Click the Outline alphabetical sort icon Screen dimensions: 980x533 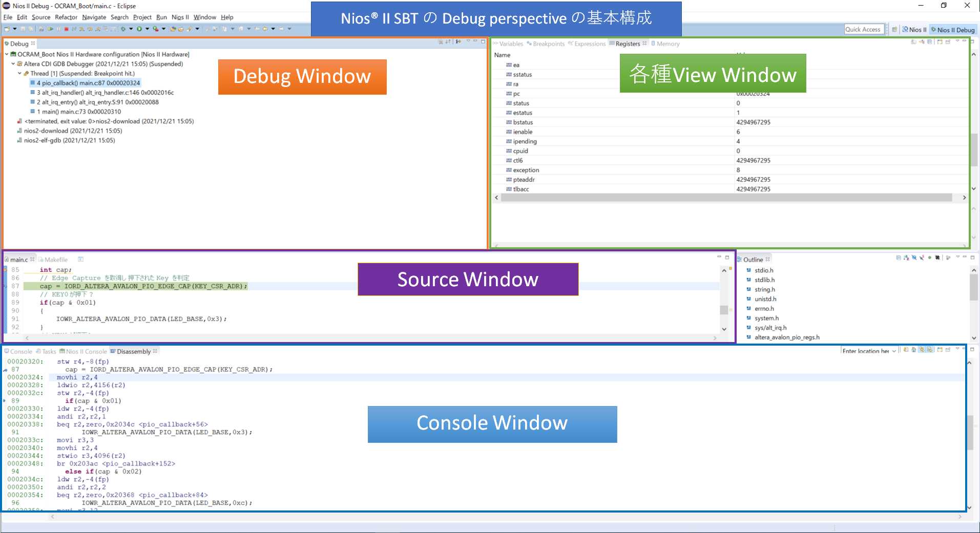click(906, 258)
